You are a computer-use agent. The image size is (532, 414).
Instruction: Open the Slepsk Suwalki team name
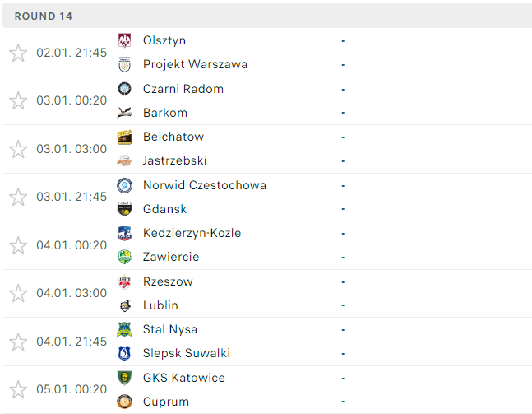pos(187,353)
